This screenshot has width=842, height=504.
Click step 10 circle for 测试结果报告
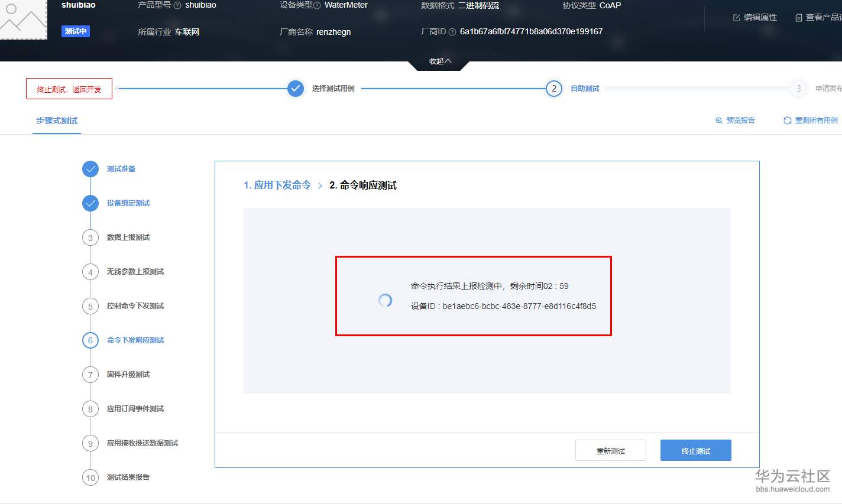pos(90,477)
